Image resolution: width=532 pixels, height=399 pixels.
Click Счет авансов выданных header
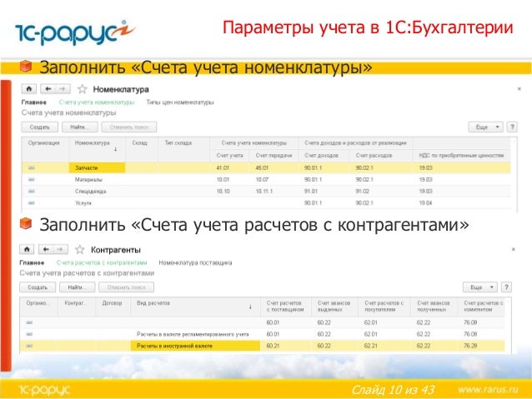click(334, 306)
